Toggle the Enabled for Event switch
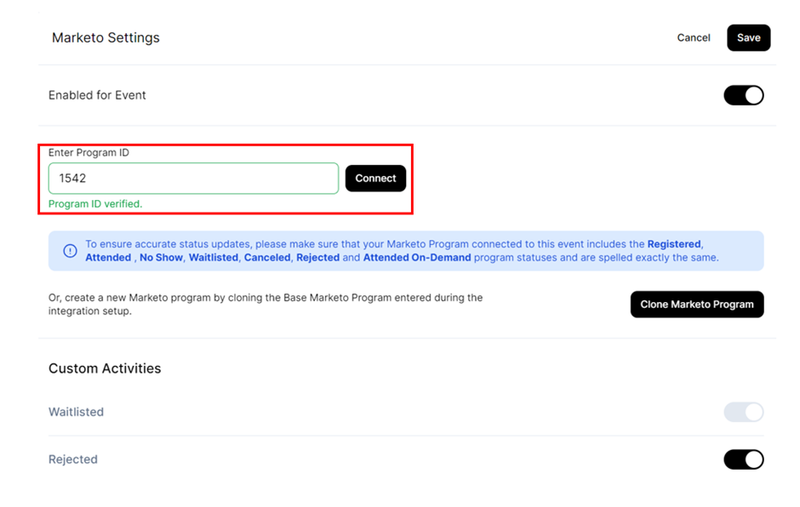The width and height of the screenshot is (800, 507). [743, 95]
